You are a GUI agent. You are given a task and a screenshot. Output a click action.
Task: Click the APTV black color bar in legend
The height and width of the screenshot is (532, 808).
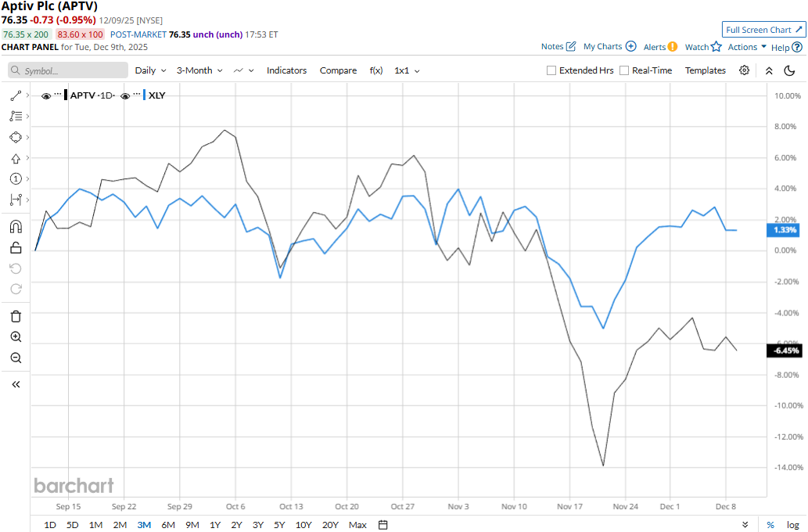coord(66,95)
